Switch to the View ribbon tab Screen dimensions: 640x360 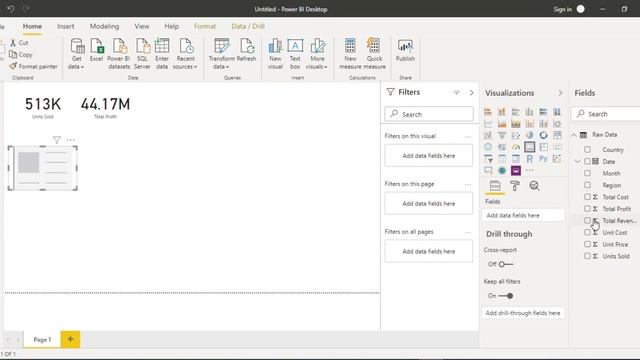click(x=142, y=26)
